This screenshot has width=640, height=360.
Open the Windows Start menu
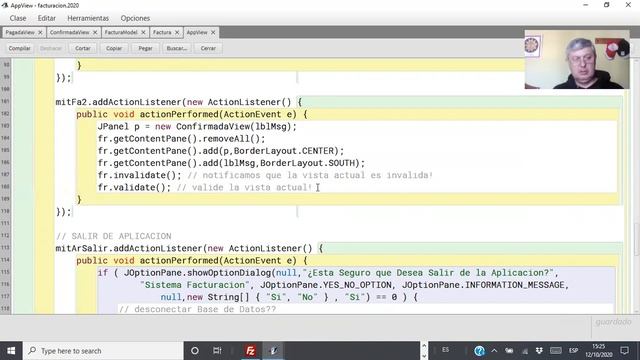pyautogui.click(x=11, y=351)
